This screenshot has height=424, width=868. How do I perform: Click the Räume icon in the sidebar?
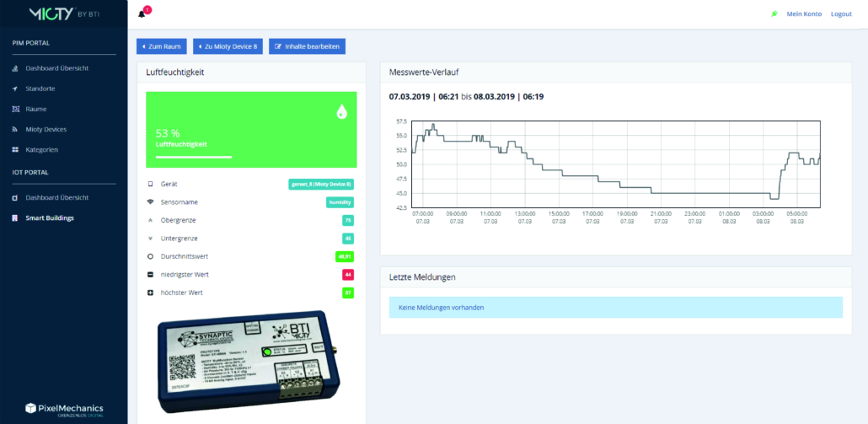point(14,109)
